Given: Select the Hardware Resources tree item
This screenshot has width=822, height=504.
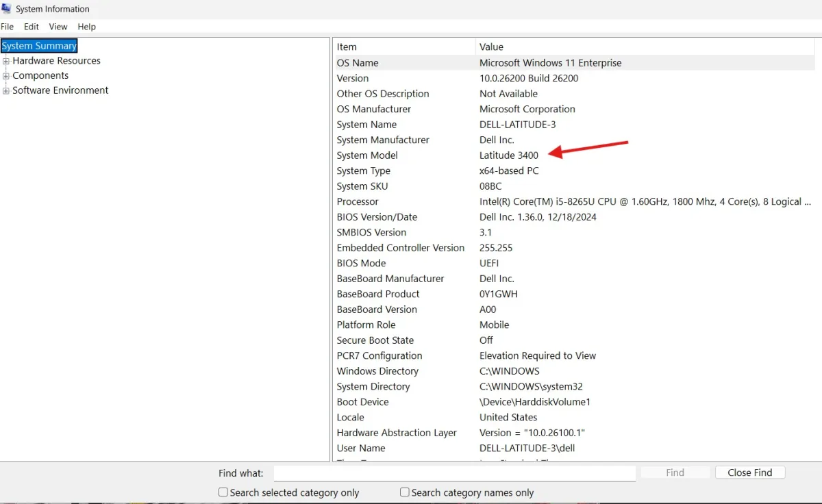Looking at the screenshot, I should (56, 60).
